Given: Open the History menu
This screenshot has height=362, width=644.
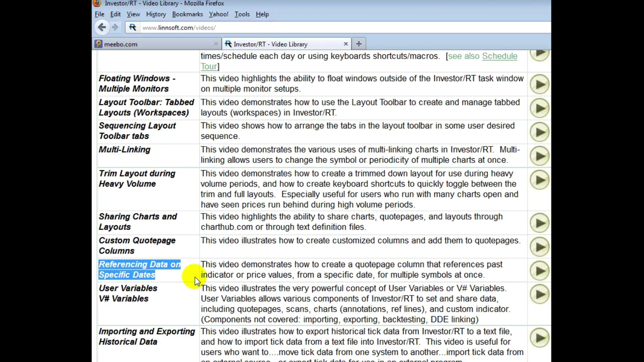Looking at the screenshot, I should [x=156, y=14].
